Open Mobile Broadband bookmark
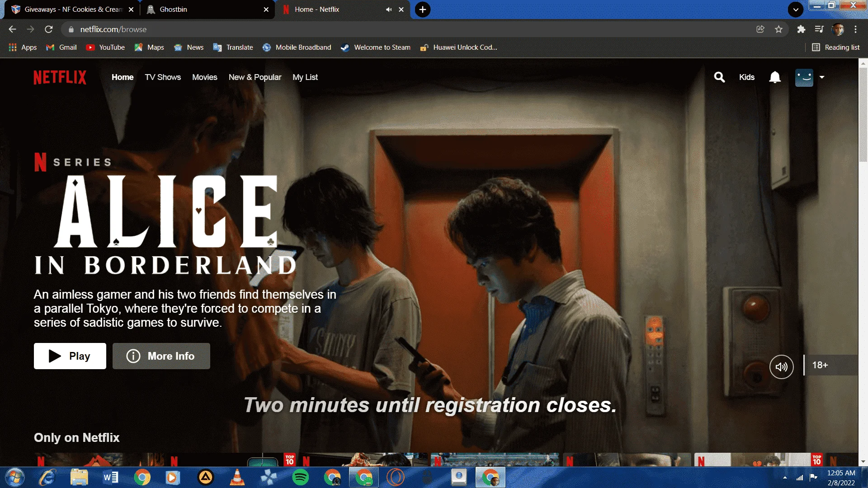 tap(297, 47)
